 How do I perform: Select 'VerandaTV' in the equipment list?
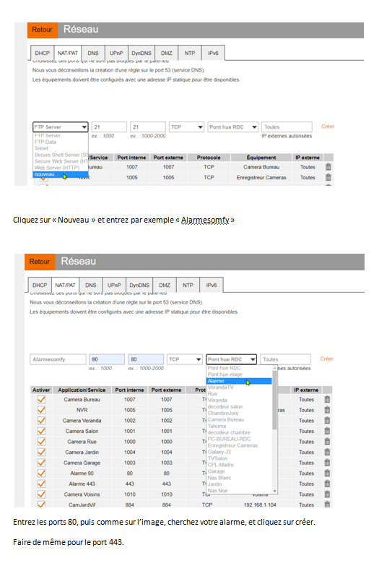pyautogui.click(x=220, y=387)
